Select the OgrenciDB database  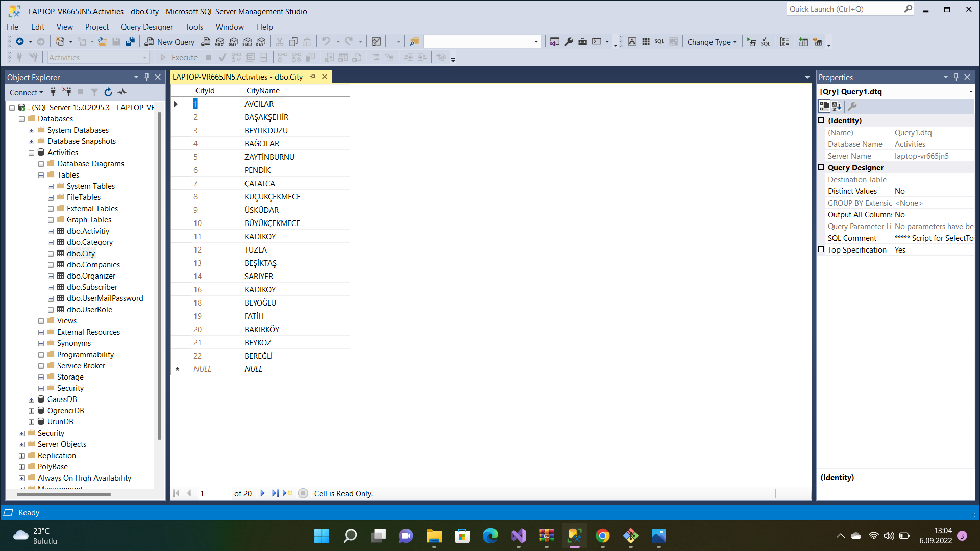[65, 410]
